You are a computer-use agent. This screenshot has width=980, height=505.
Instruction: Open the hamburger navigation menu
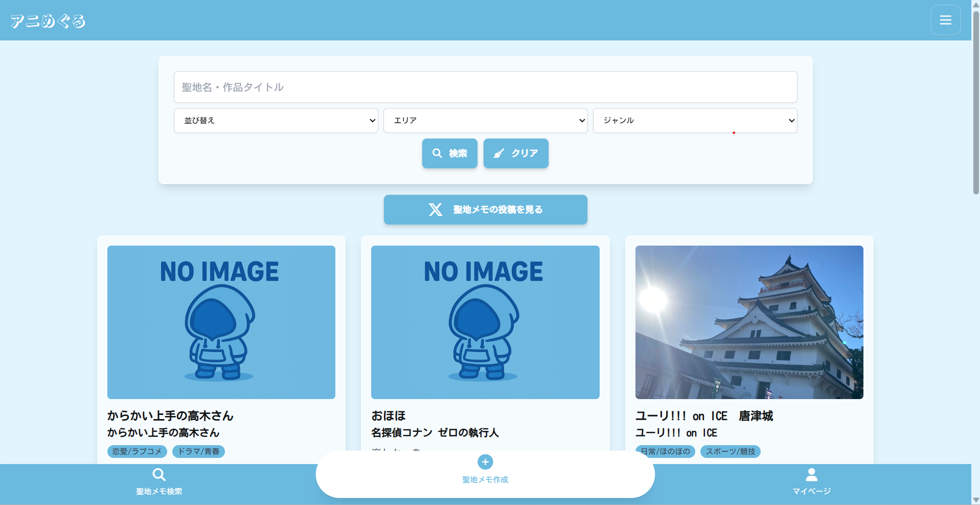tap(945, 19)
